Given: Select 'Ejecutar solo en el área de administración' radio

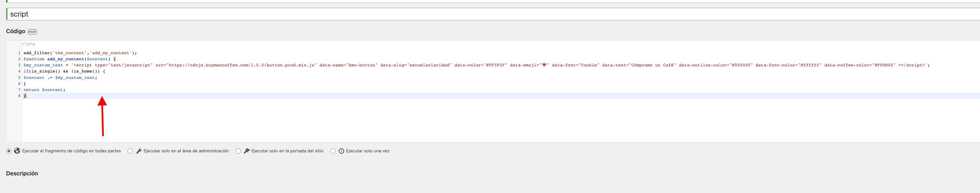Looking at the screenshot, I should [130, 151].
